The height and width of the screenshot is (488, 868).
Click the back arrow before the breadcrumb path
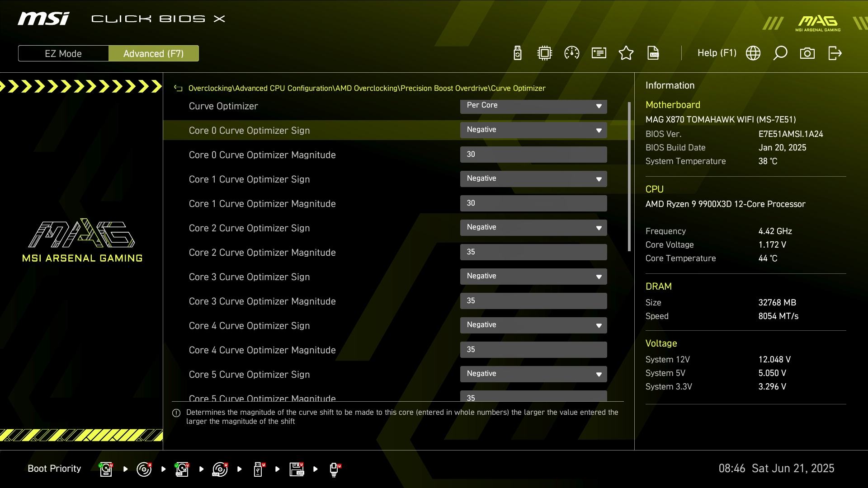coord(178,89)
